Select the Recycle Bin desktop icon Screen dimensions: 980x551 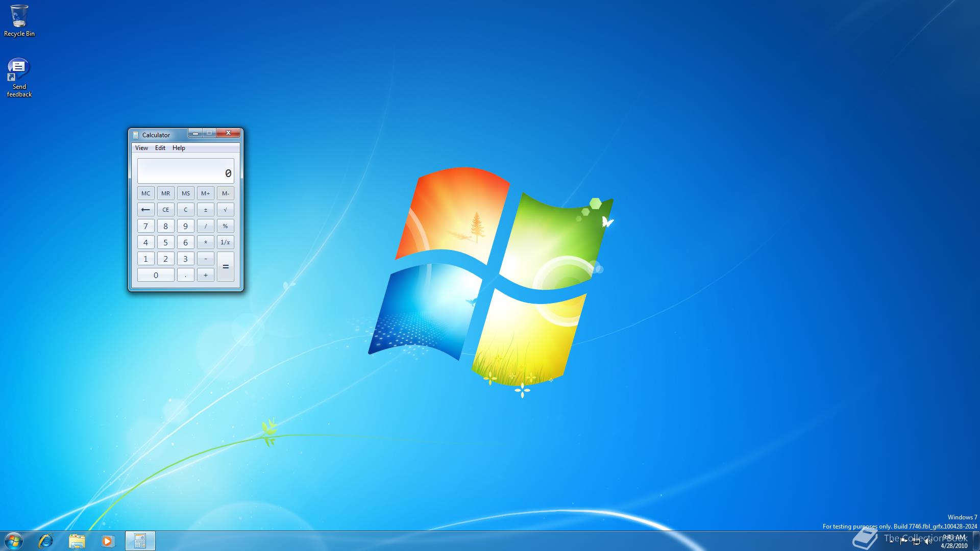(x=19, y=20)
